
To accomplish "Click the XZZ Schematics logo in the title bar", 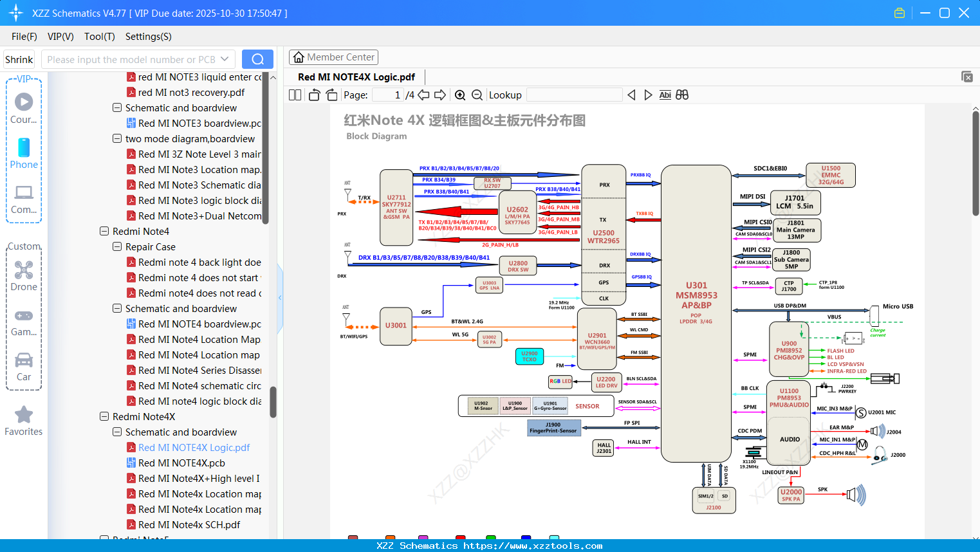I will point(16,13).
